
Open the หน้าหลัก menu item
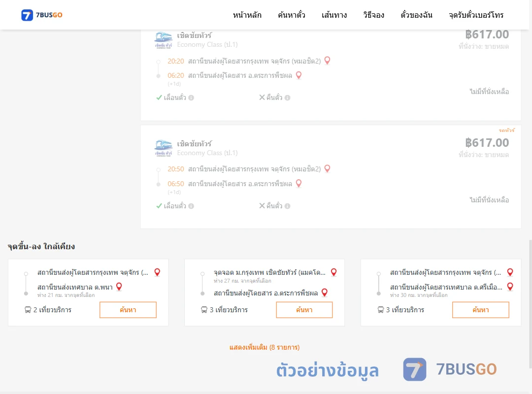247,15
